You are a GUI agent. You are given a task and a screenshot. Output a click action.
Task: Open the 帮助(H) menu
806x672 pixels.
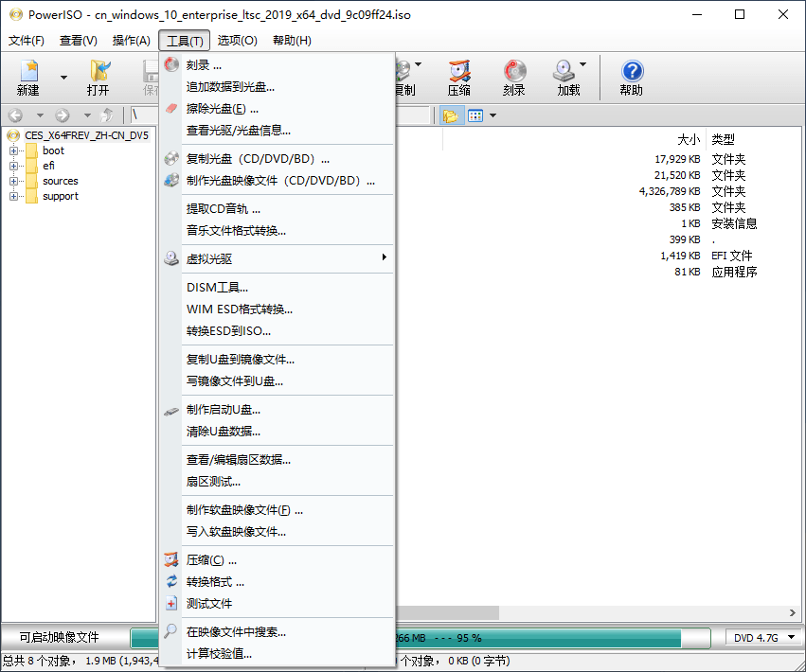pos(292,41)
